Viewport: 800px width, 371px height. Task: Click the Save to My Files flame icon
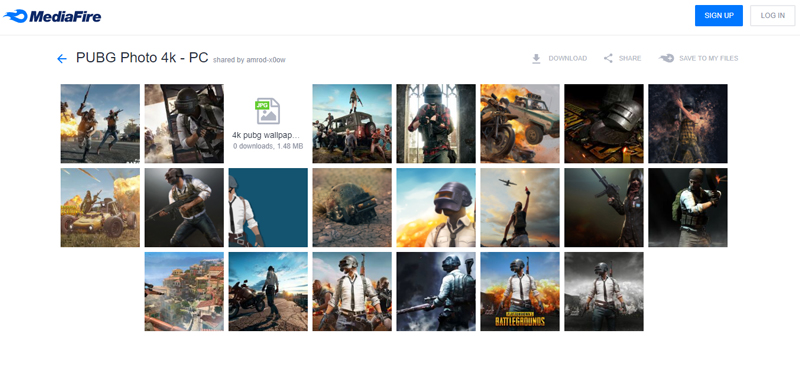(x=666, y=58)
